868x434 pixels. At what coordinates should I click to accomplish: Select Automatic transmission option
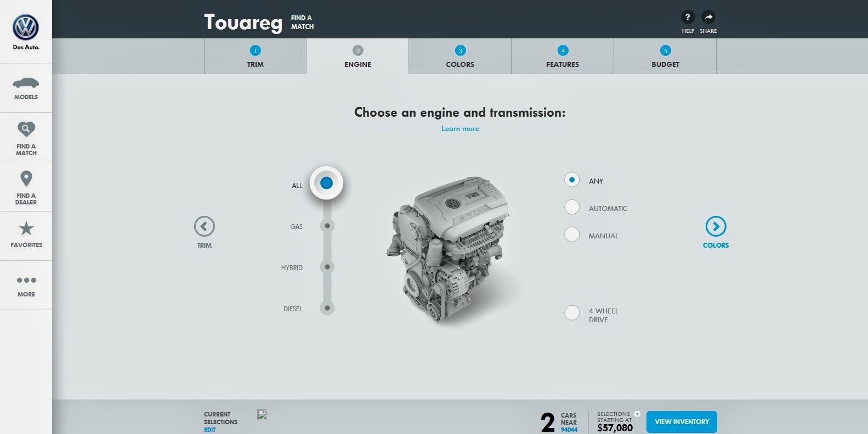click(572, 207)
